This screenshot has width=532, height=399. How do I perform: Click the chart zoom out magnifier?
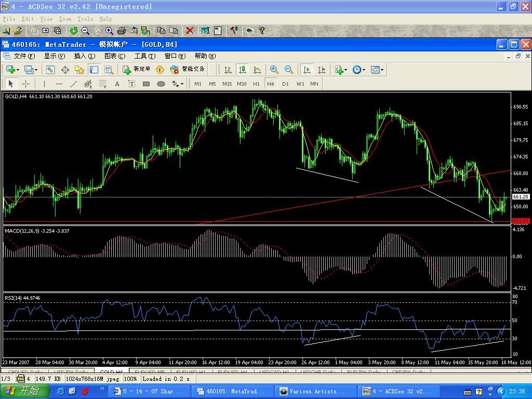289,70
